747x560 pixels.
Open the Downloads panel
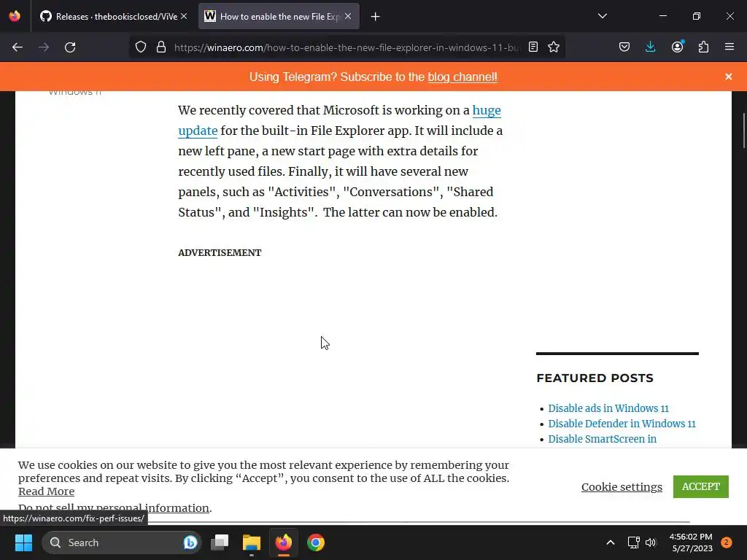click(650, 47)
